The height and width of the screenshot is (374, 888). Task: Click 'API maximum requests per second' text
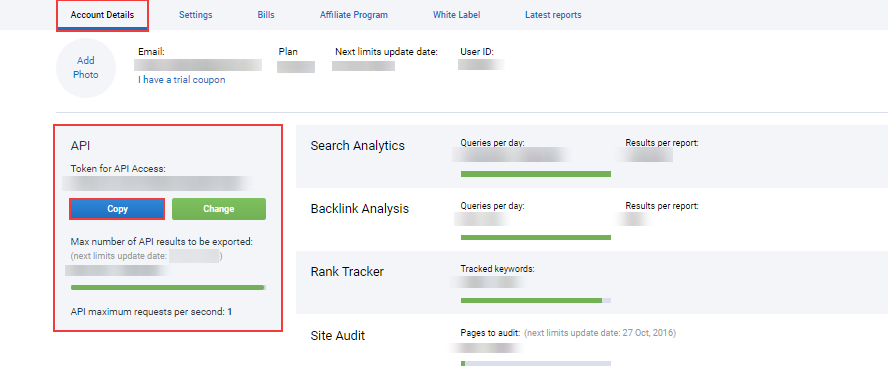(x=151, y=311)
